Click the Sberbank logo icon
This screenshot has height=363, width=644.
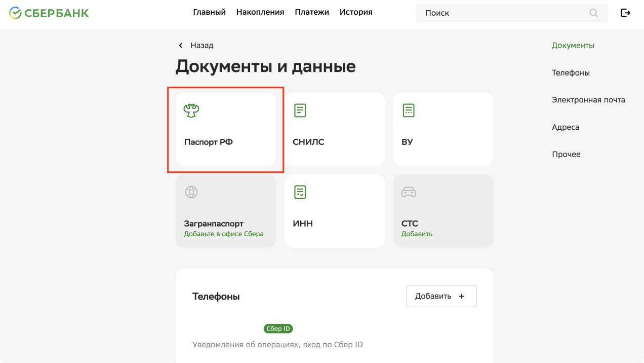coord(15,13)
